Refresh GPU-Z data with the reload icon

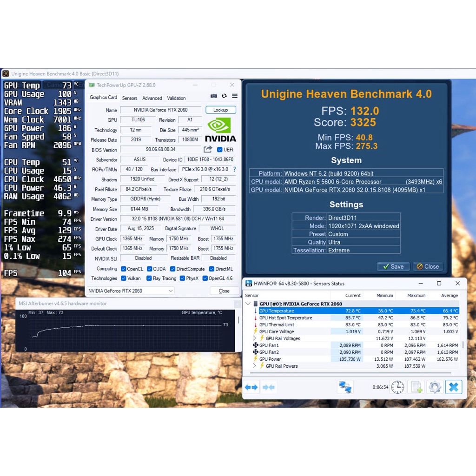coord(224,96)
